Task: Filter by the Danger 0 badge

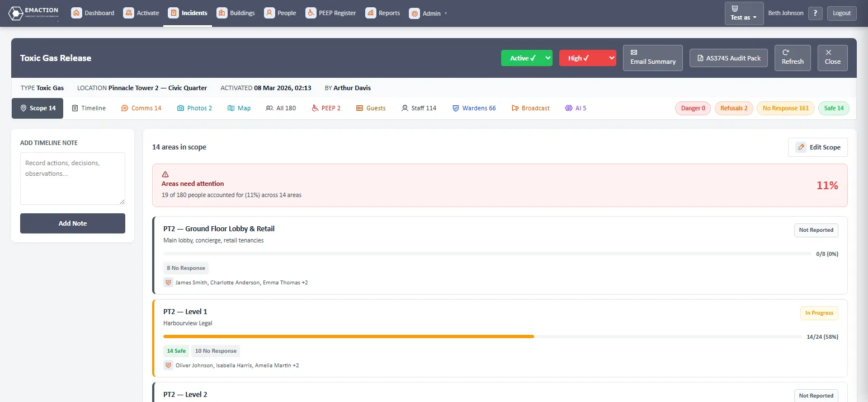Action: [x=693, y=108]
